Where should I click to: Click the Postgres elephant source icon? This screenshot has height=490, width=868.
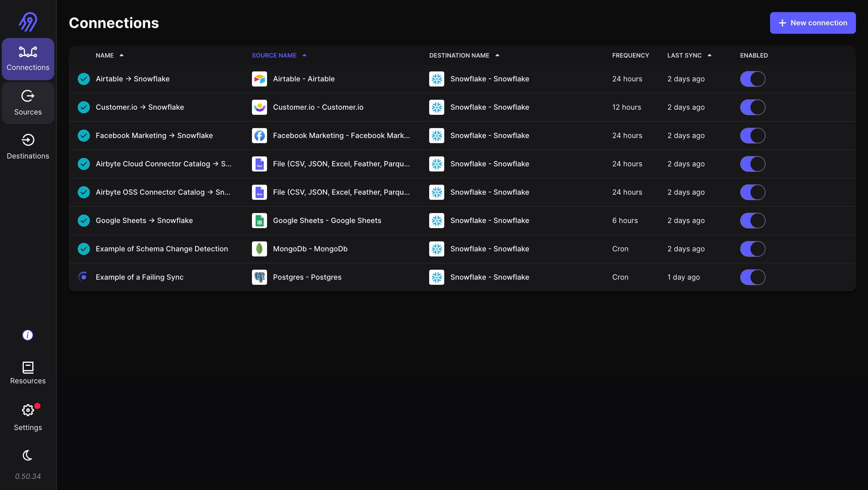(259, 277)
